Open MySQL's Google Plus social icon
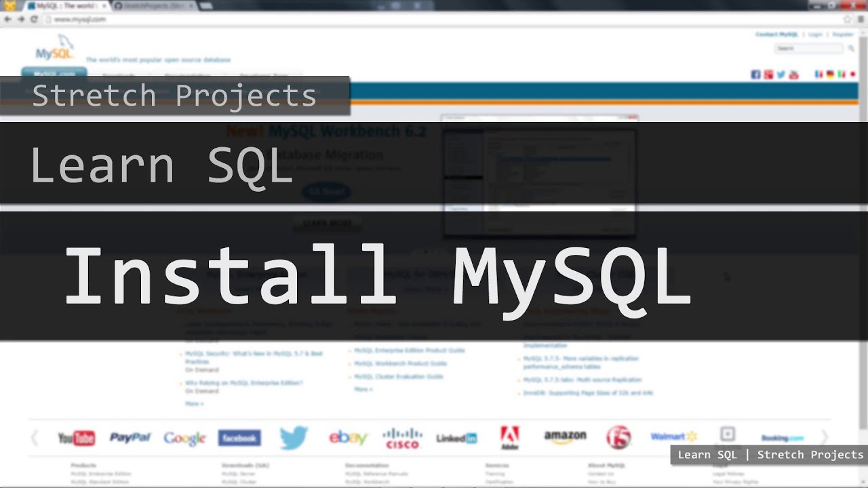 (768, 75)
